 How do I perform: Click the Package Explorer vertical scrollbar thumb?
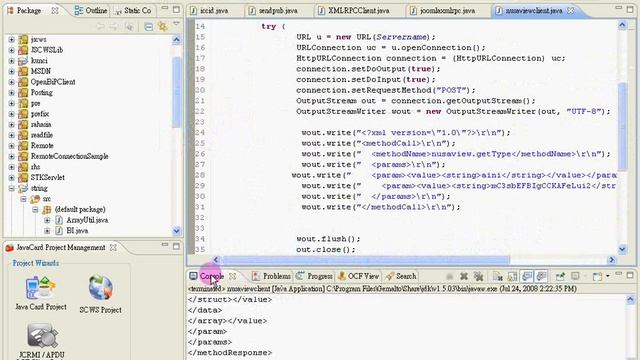point(176,92)
